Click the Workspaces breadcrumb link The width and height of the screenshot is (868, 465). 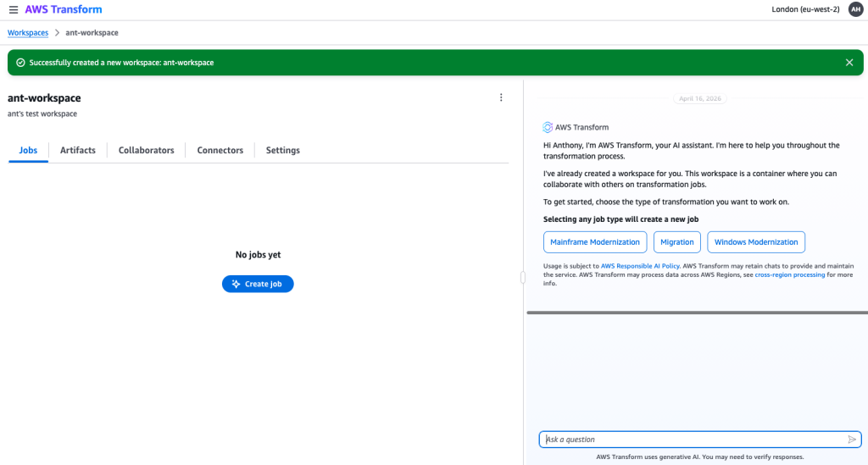point(28,32)
